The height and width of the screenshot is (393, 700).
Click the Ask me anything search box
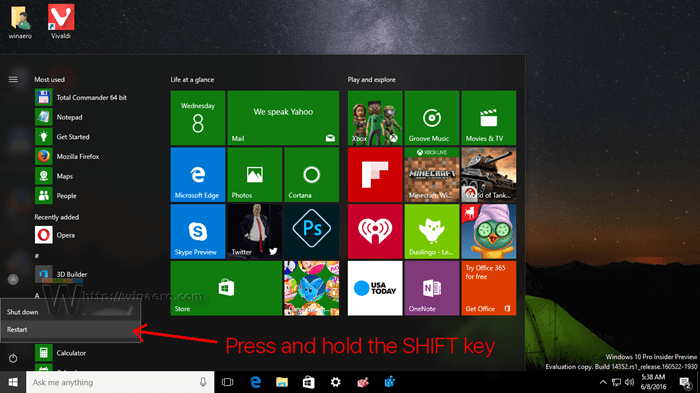[120, 382]
